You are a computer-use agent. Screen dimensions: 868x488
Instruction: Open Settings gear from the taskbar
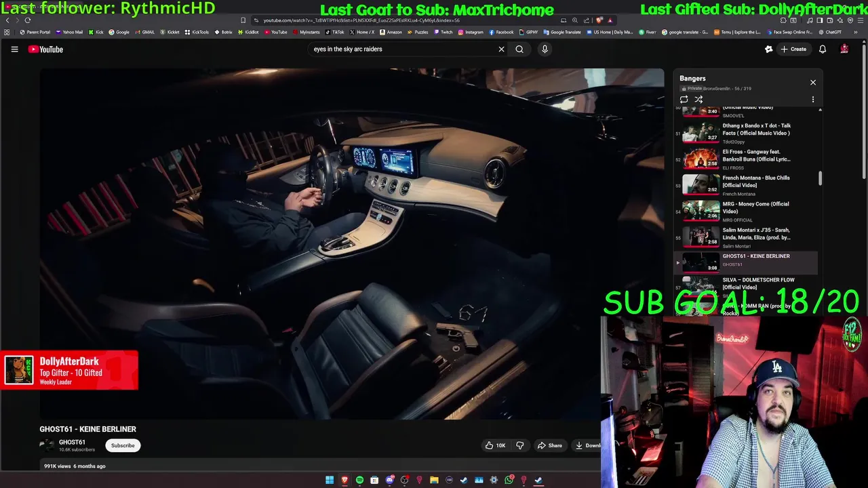point(494,480)
